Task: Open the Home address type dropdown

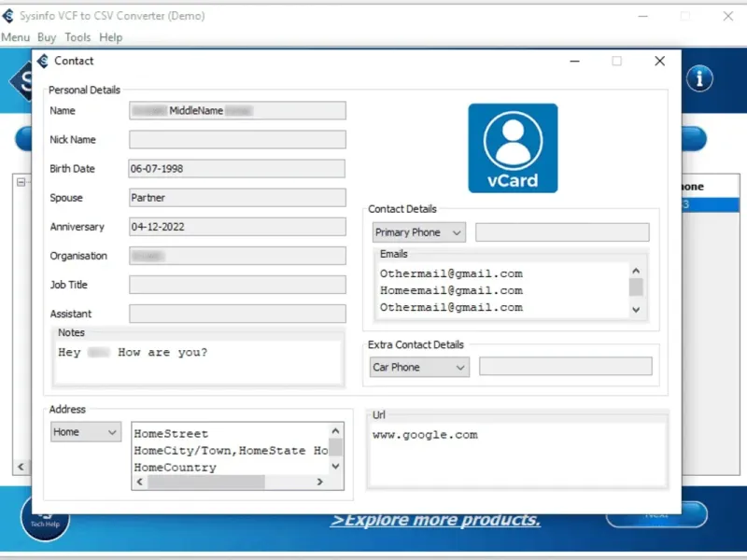Action: click(86, 432)
